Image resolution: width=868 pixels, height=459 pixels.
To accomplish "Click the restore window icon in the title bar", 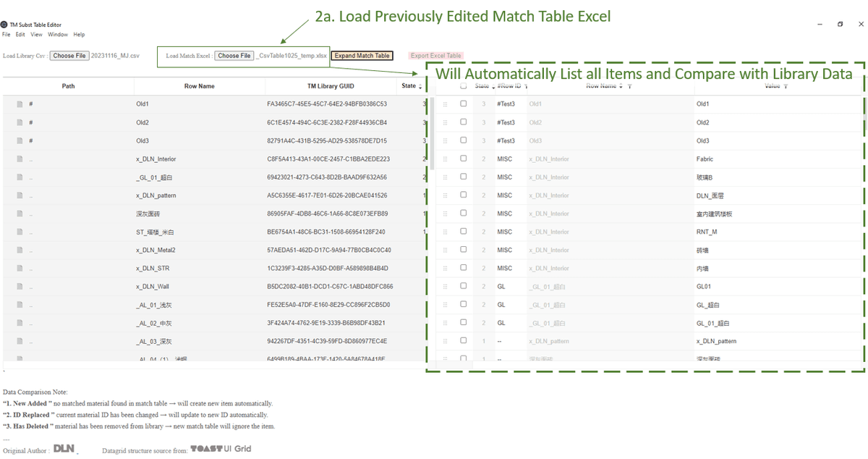I will coord(840,24).
